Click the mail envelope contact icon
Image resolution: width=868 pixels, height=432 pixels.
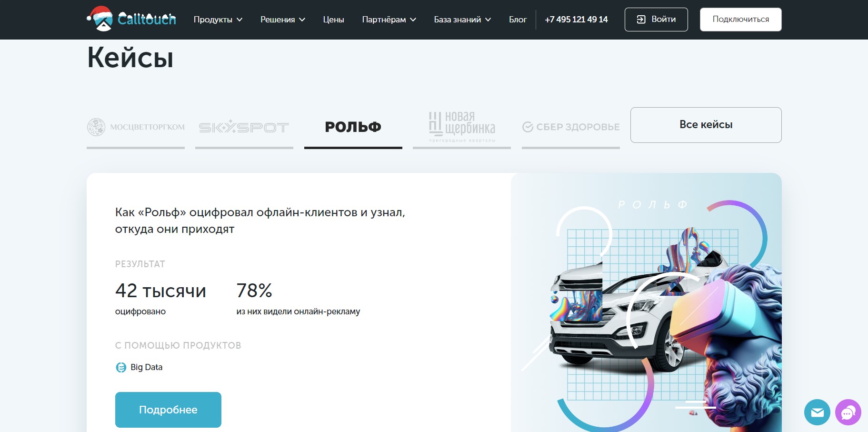click(x=817, y=412)
